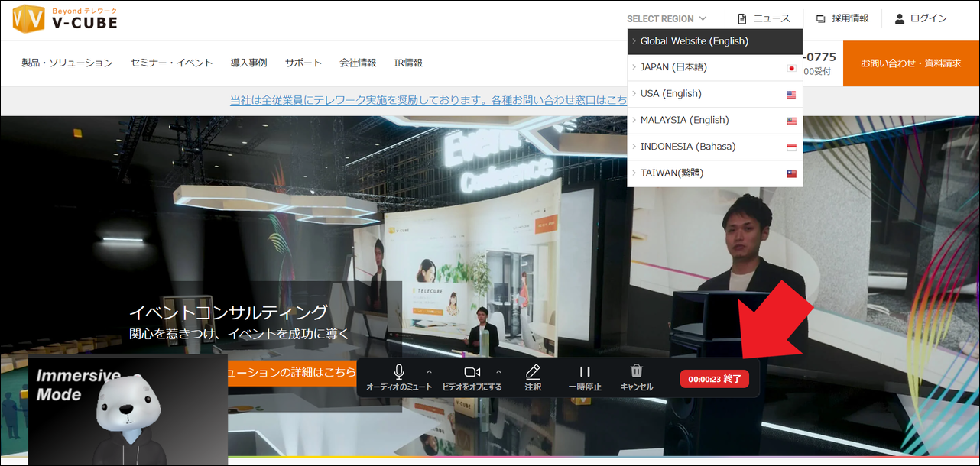Expand audio options chevron
The height and width of the screenshot is (466, 980).
(429, 372)
